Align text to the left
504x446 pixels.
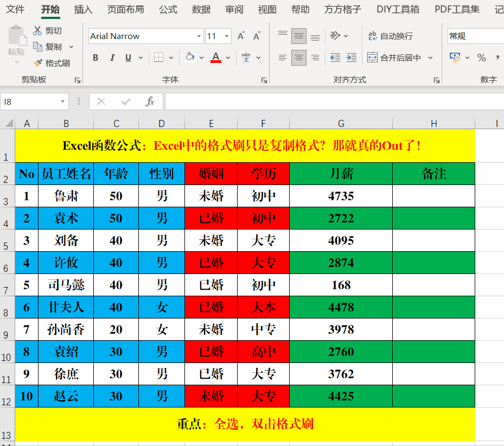point(283,58)
